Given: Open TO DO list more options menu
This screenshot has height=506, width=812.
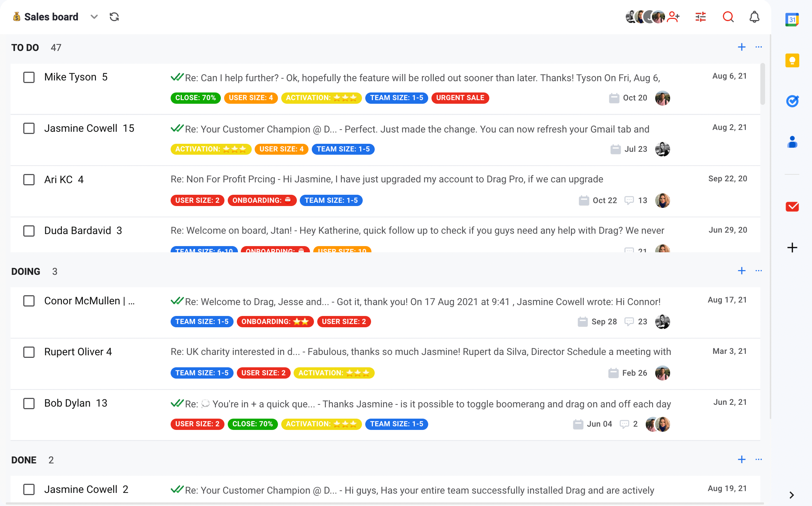Looking at the screenshot, I should click(x=759, y=47).
